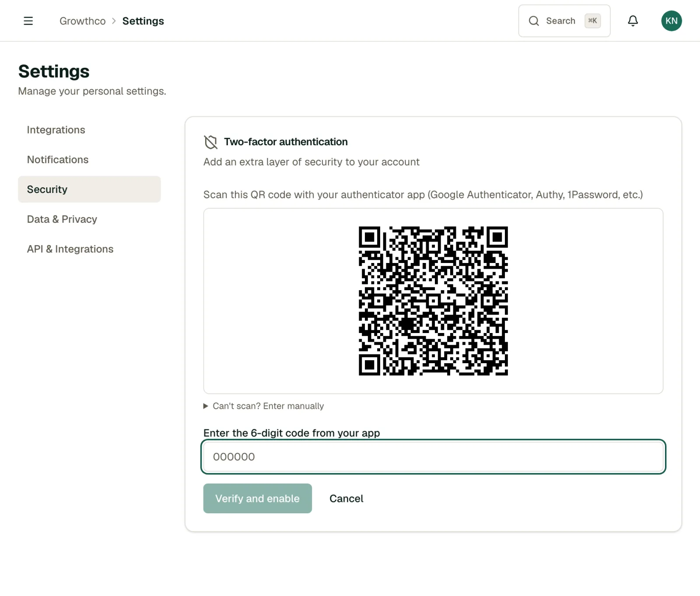Click the Settings breadcrumb item
Screen dimensions: 700x596
pos(143,21)
